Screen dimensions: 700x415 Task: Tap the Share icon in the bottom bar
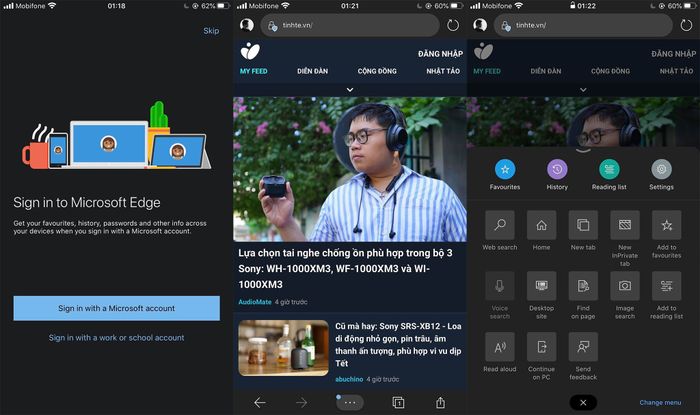click(441, 403)
